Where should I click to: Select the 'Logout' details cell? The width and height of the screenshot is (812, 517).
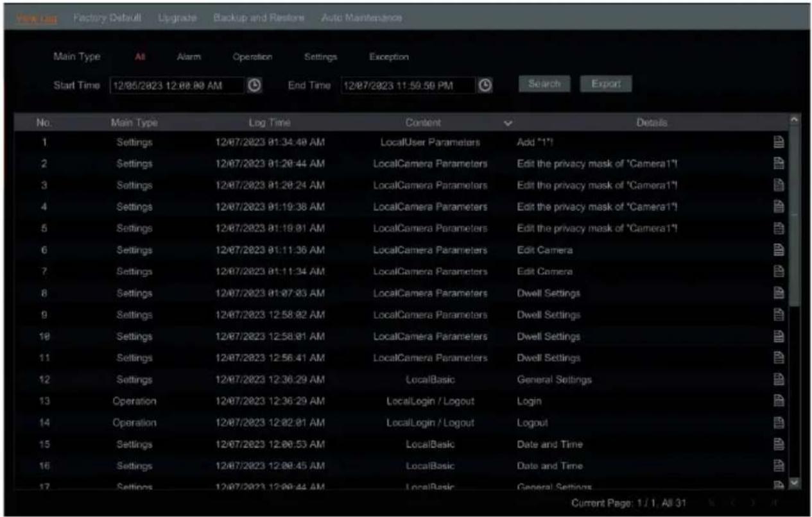[532, 423]
